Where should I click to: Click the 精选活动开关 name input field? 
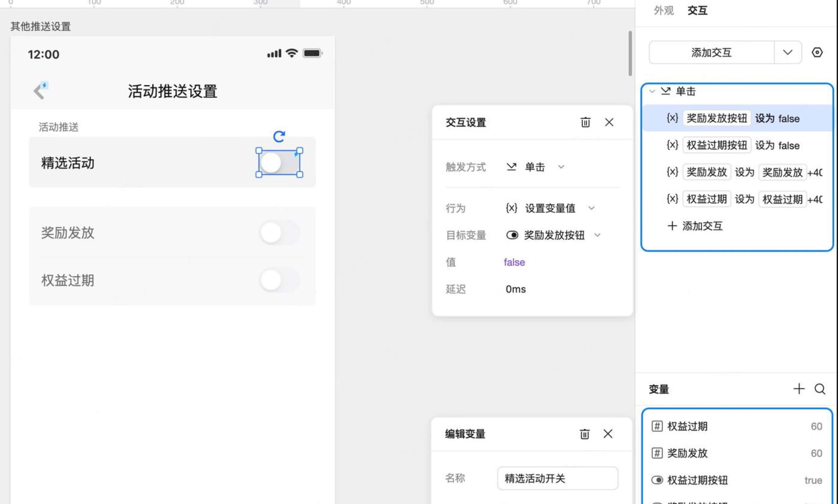pos(557,478)
